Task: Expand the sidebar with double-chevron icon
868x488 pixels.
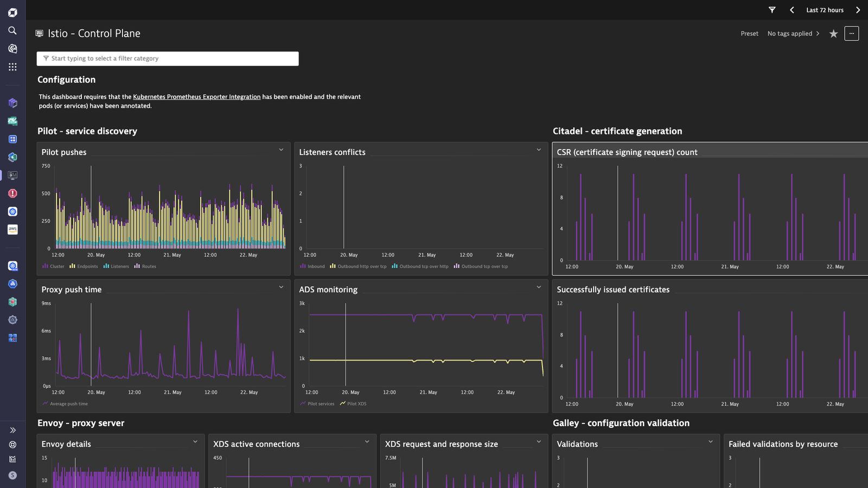Action: [x=12, y=430]
